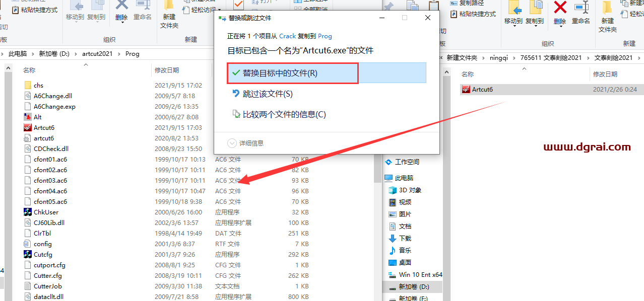Click ningqi in the right address bar
This screenshot has width=644, height=301.
coord(500,57)
